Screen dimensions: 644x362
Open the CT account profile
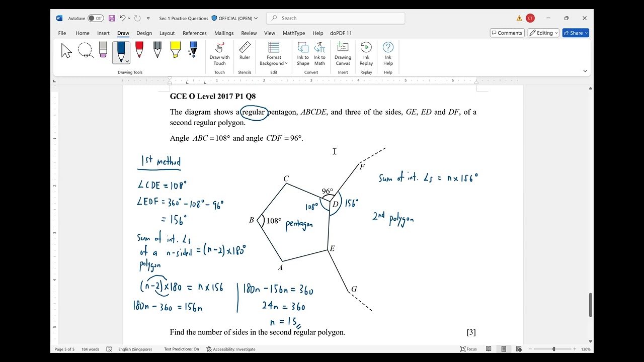530,18
